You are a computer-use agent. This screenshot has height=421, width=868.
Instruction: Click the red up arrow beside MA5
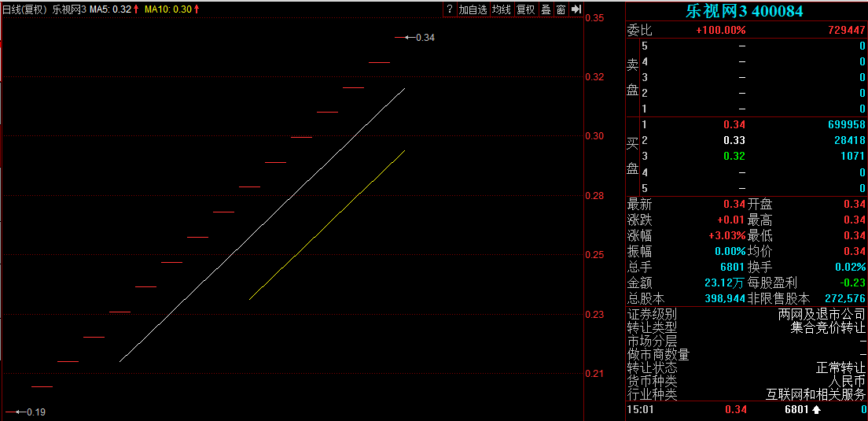136,9
